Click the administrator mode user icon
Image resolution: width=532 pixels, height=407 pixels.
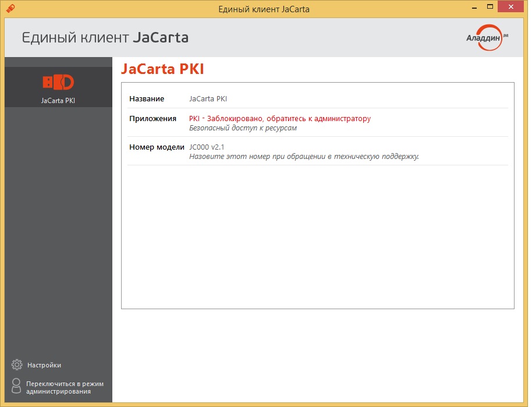click(x=17, y=387)
